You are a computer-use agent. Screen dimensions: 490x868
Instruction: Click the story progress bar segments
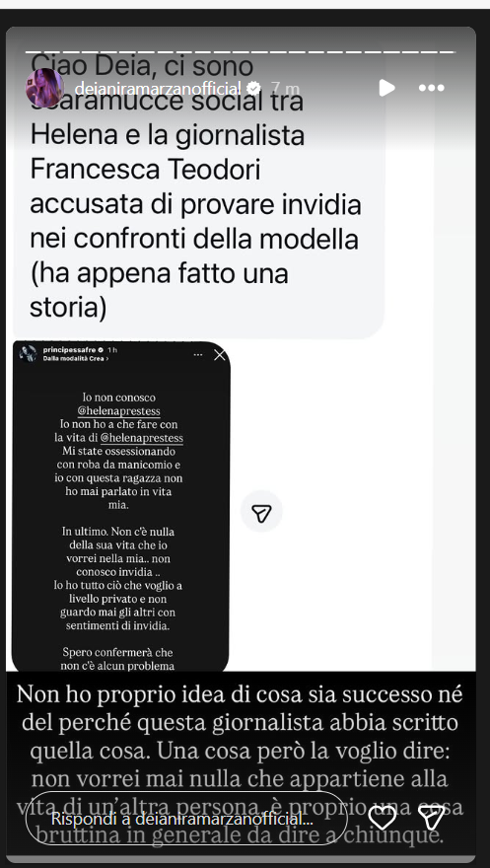(x=241, y=52)
